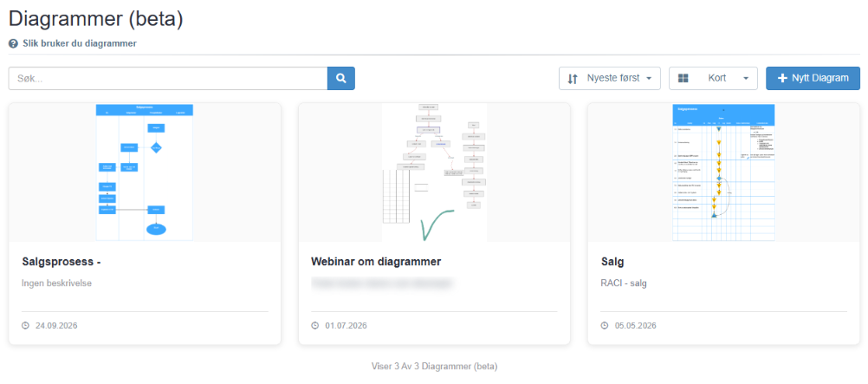Click the clock icon beside 05.05.2026

[605, 325]
